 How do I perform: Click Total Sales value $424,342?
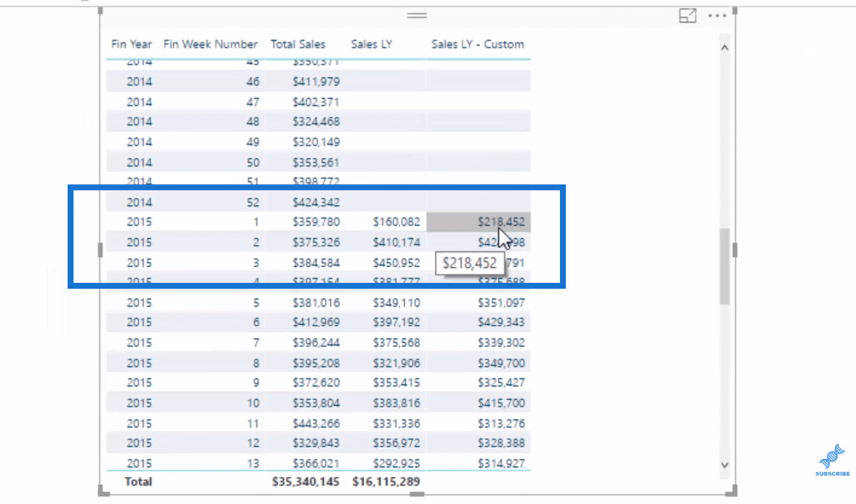click(x=316, y=202)
